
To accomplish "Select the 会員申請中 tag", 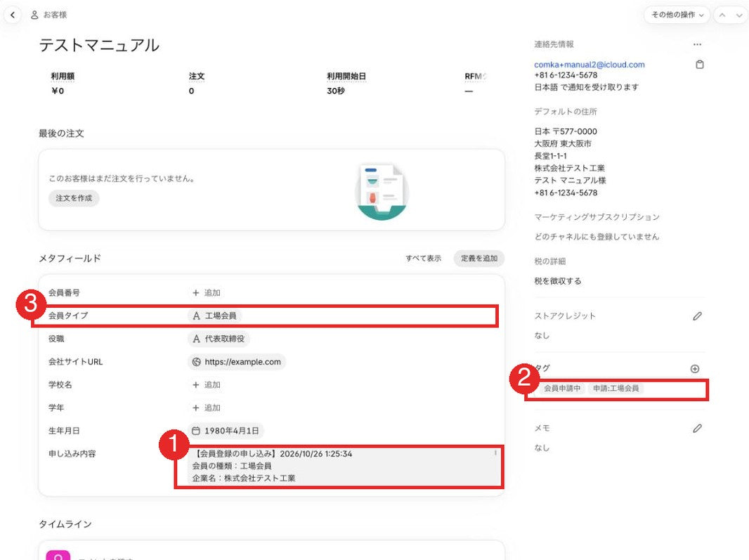I will coord(562,389).
